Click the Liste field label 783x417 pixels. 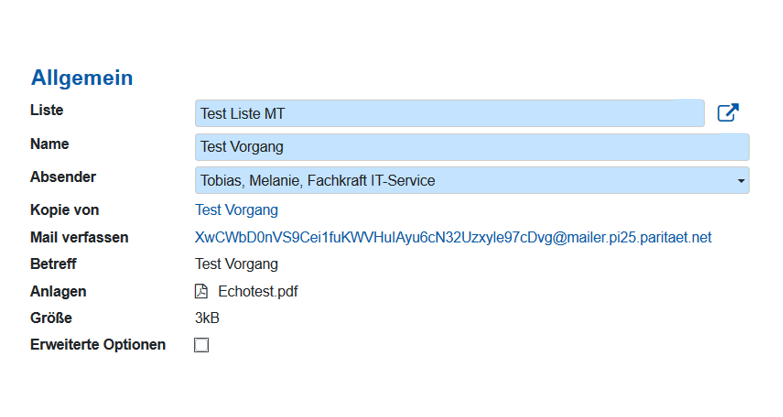coord(47,110)
